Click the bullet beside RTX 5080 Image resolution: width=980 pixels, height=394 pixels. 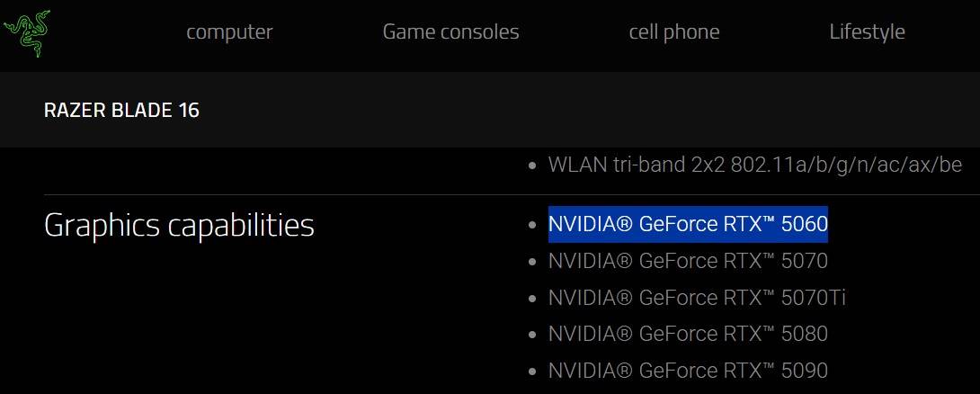532,335
